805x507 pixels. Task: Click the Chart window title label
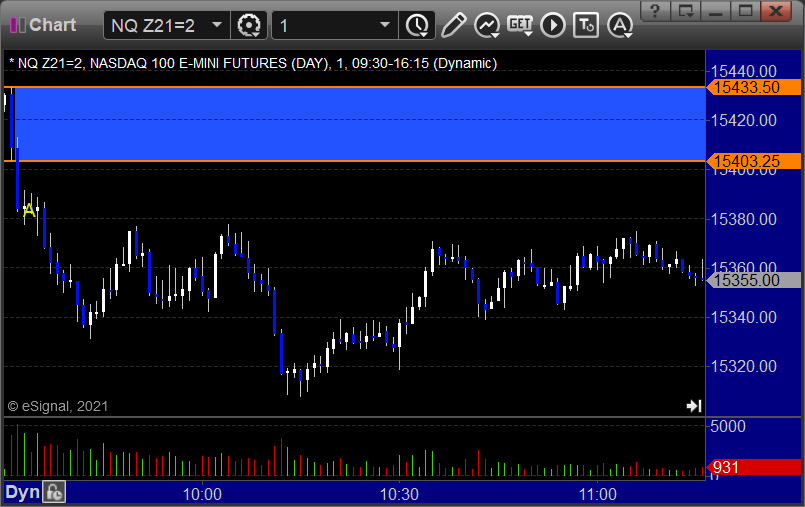[52, 25]
